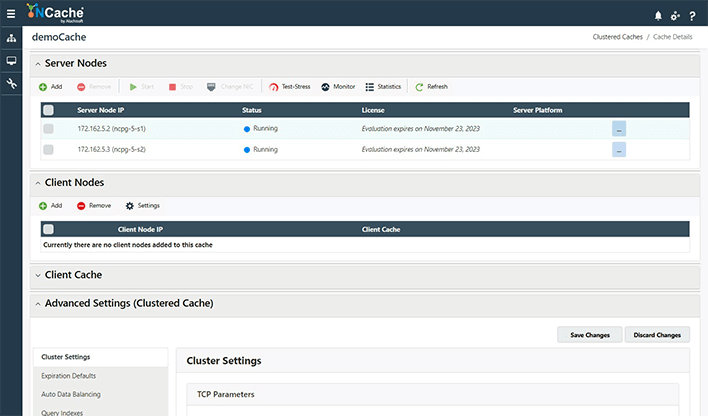Click Running status of node 172.162.5.2

pos(261,129)
